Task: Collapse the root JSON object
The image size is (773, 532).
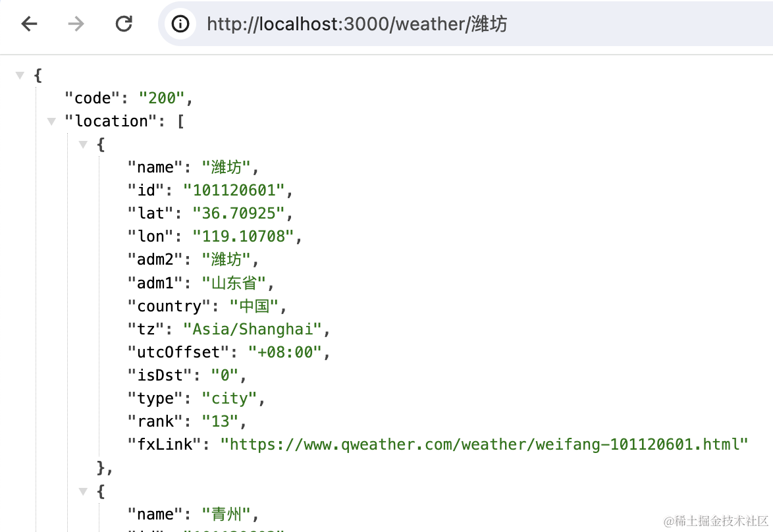Action: point(20,76)
